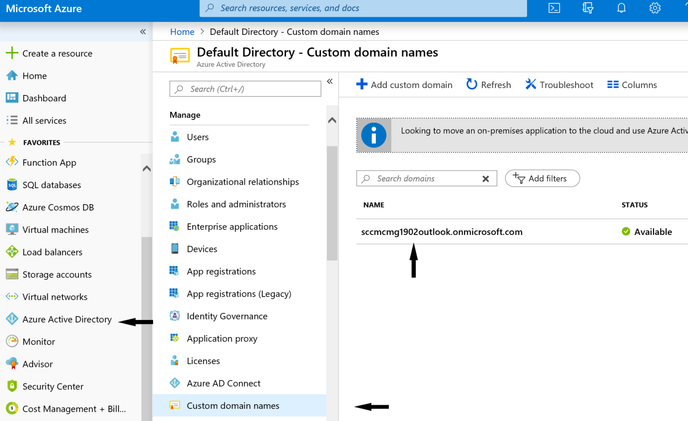688x421 pixels.
Task: Clear the Search domains field
Action: pos(485,179)
